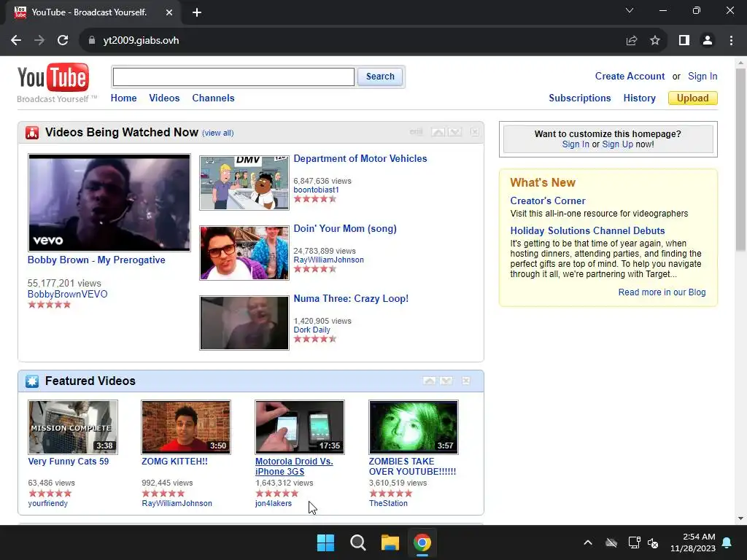The image size is (747, 560).
Task: Move Videos Being Watched Now module down
Action: (455, 132)
